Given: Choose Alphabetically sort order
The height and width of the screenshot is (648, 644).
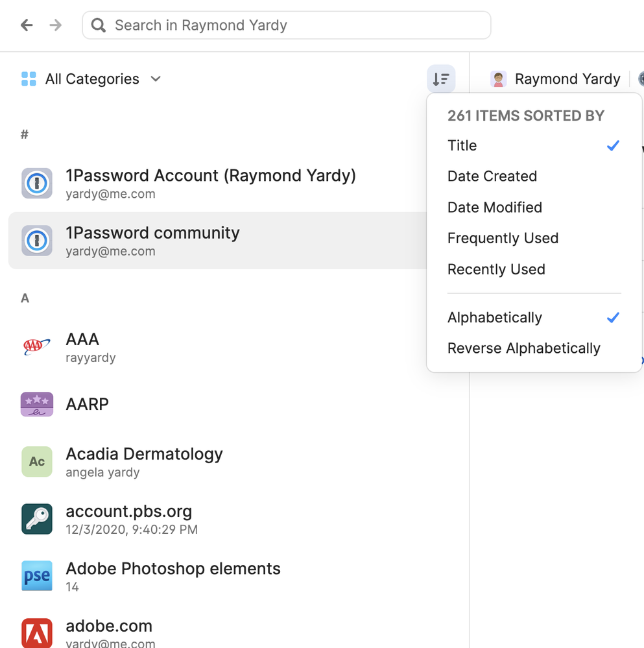Looking at the screenshot, I should (494, 317).
